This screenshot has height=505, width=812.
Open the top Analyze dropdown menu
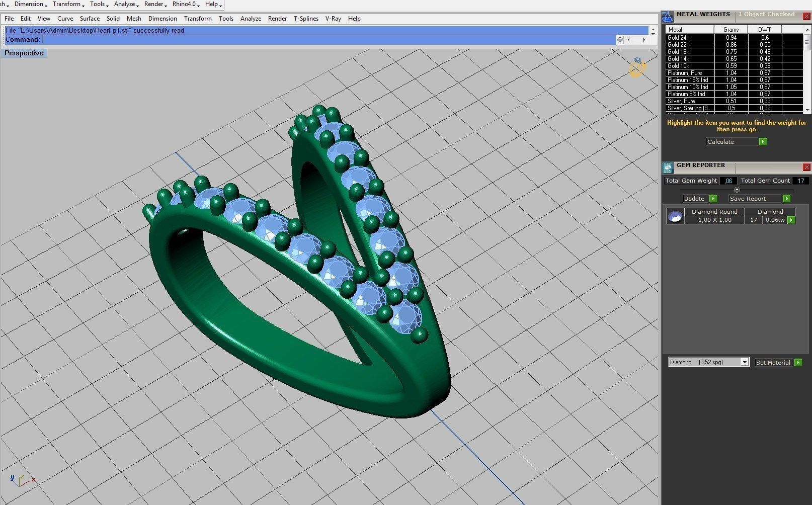click(127, 4)
